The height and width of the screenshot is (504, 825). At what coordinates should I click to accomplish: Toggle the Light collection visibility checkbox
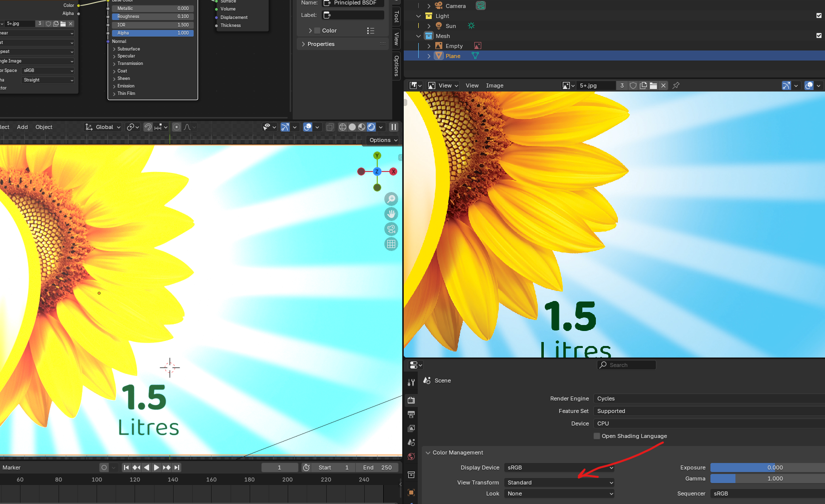[x=819, y=15]
